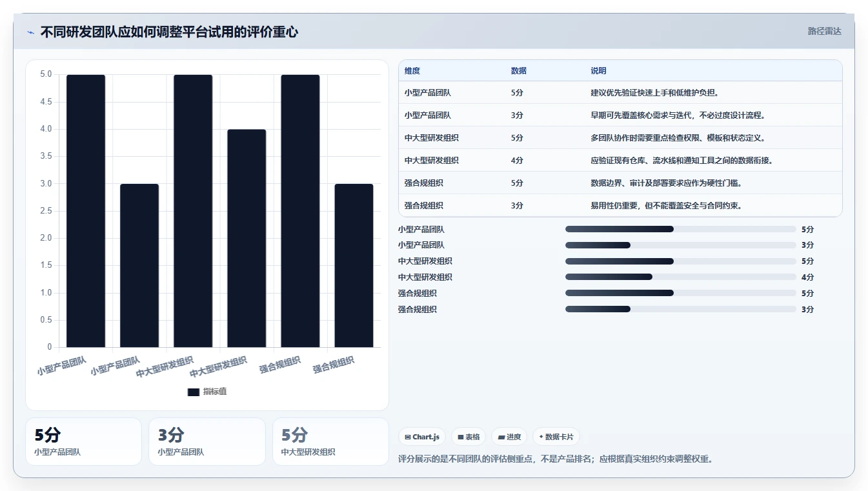Image resolution: width=868 pixels, height=491 pixels.
Task: Open the stat card 5分 中大型研发组织
Action: [x=330, y=441]
